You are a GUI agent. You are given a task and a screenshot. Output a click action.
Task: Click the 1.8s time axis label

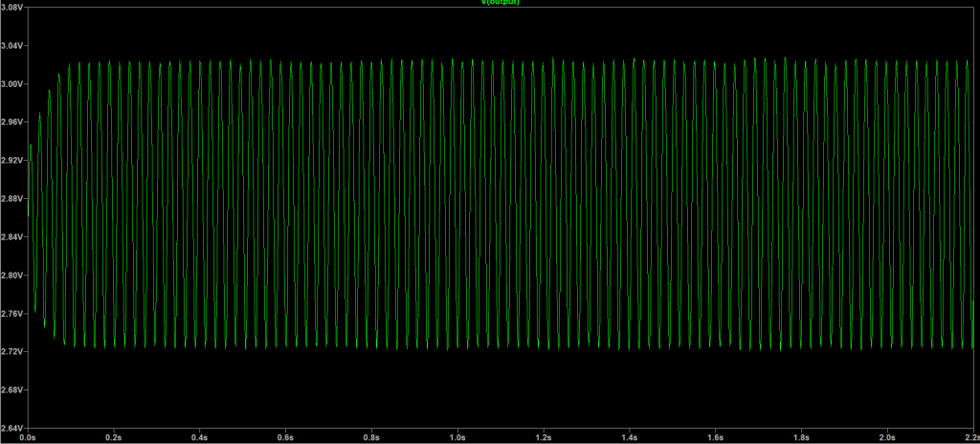pos(802,437)
